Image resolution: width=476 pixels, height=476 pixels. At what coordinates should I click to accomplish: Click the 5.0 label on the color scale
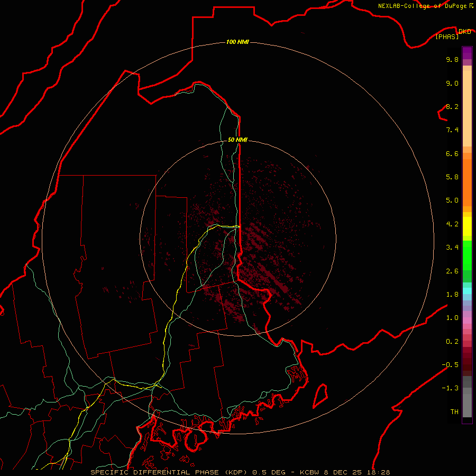tap(452, 200)
